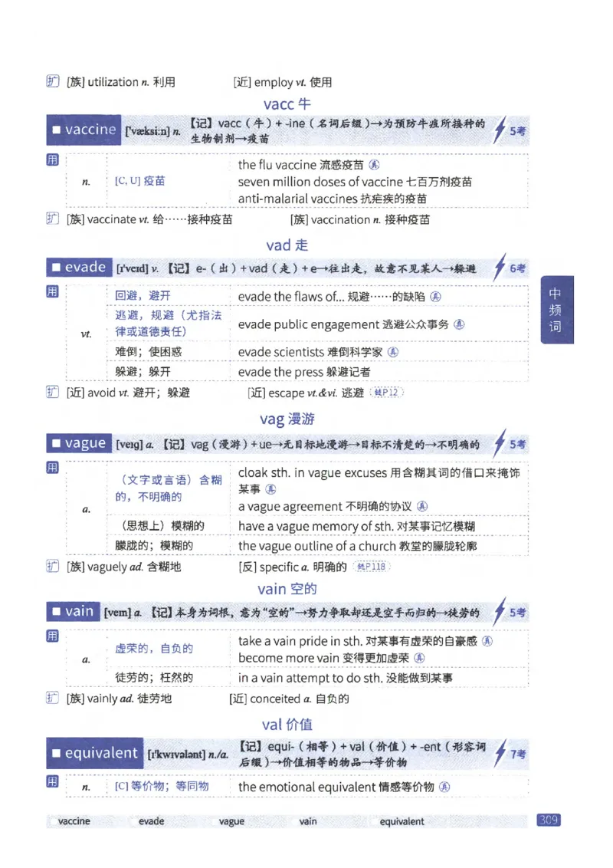Screen dimensions: 613x868
Task: Select the vad 走 root heading
Action: 287,242
